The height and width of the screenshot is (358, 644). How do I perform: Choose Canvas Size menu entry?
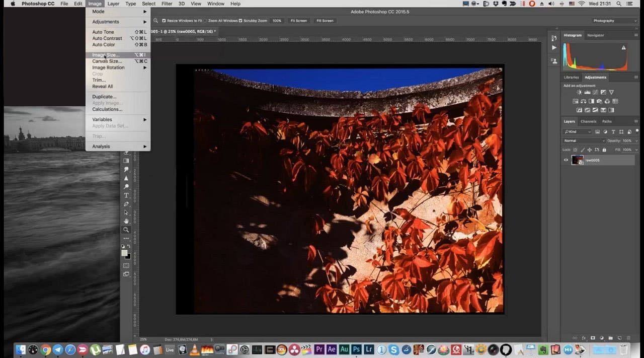(x=118, y=61)
